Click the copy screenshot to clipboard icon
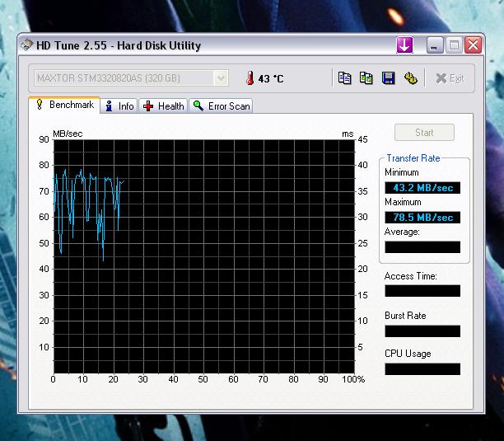 point(366,78)
